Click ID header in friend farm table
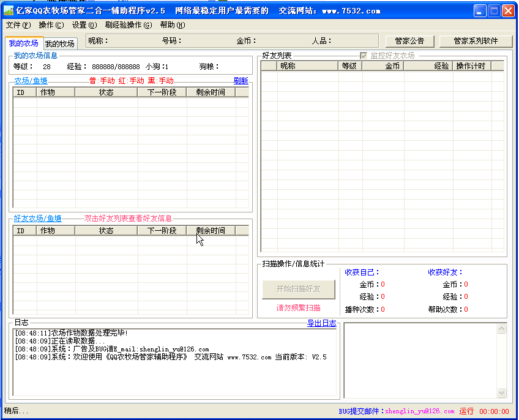The image size is (519, 420). (x=25, y=231)
